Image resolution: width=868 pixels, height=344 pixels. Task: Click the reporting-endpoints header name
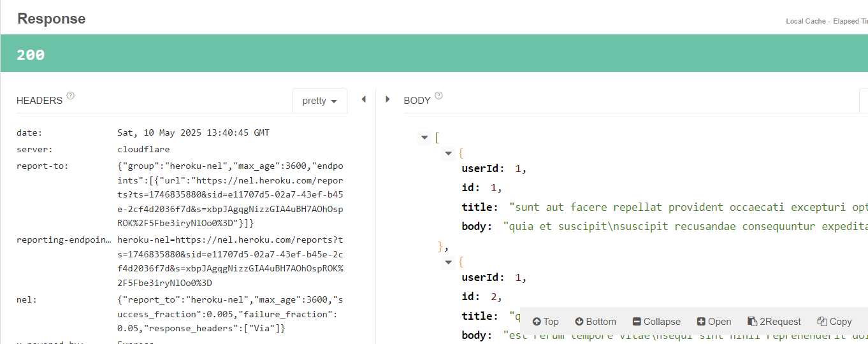click(64, 240)
